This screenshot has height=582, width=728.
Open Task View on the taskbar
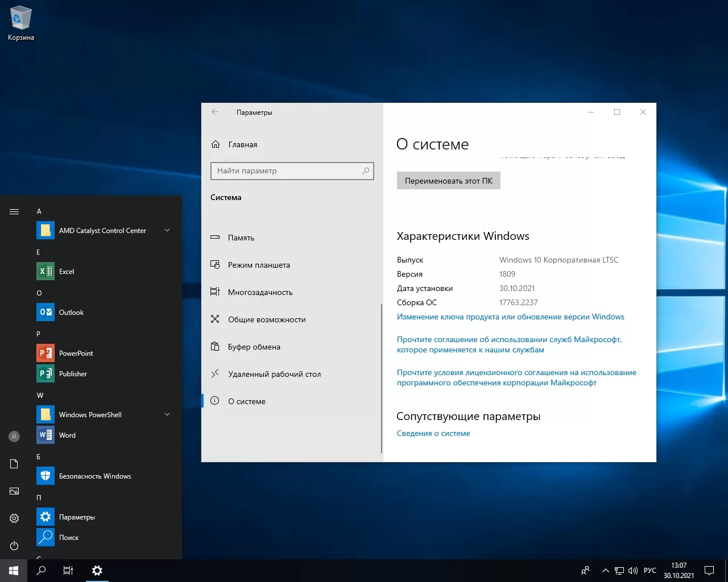coord(68,571)
